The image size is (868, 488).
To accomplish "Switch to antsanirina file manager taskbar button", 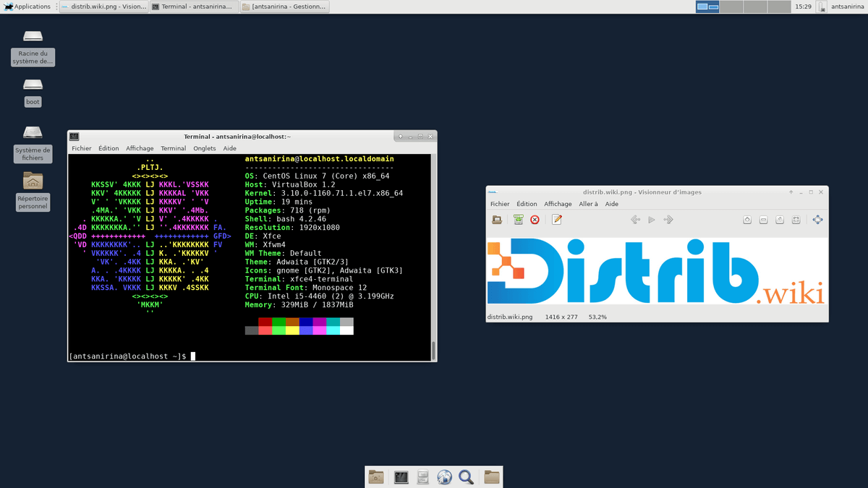I will [285, 7].
